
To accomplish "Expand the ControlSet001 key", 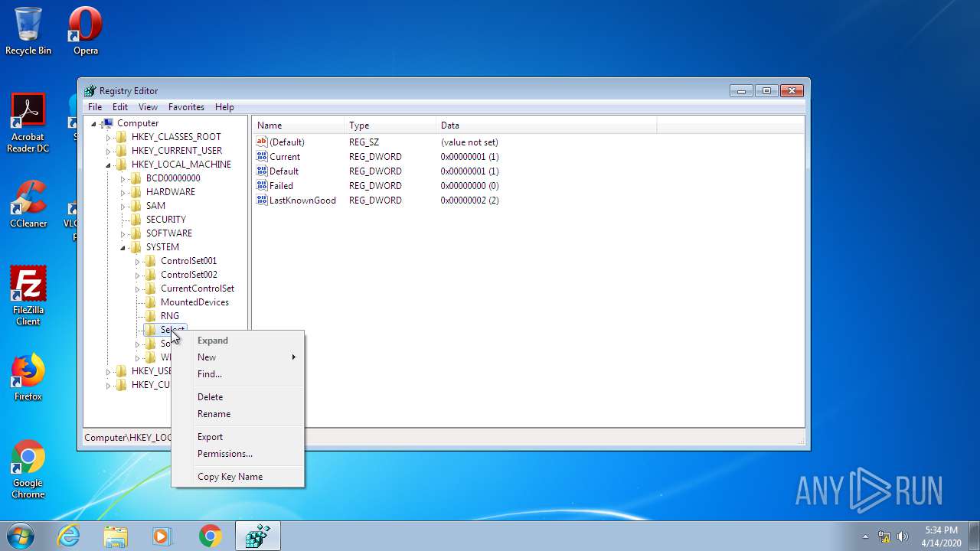I will [x=137, y=262].
